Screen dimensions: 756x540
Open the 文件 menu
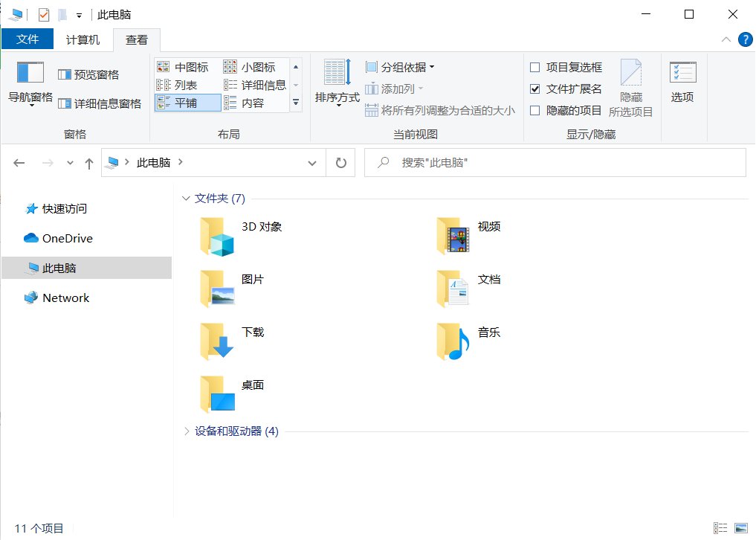coord(28,39)
